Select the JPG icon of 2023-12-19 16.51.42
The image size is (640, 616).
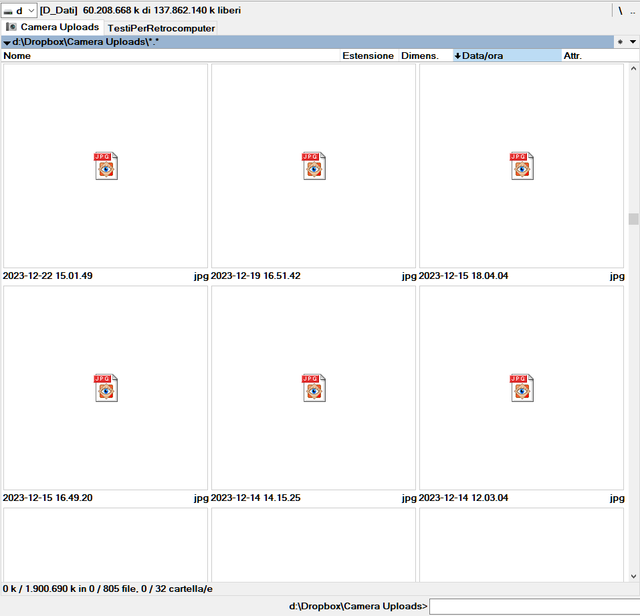pyautogui.click(x=314, y=166)
